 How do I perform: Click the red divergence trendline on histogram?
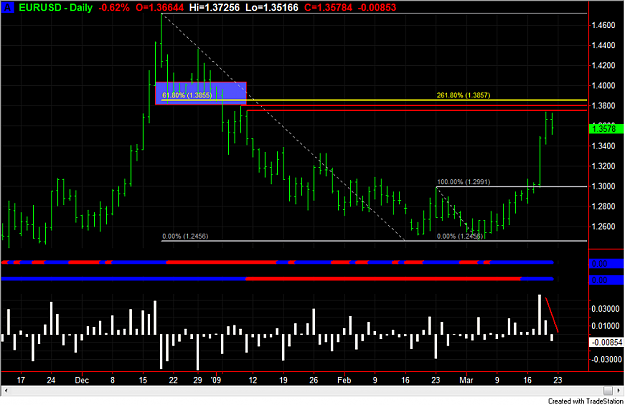[x=552, y=315]
